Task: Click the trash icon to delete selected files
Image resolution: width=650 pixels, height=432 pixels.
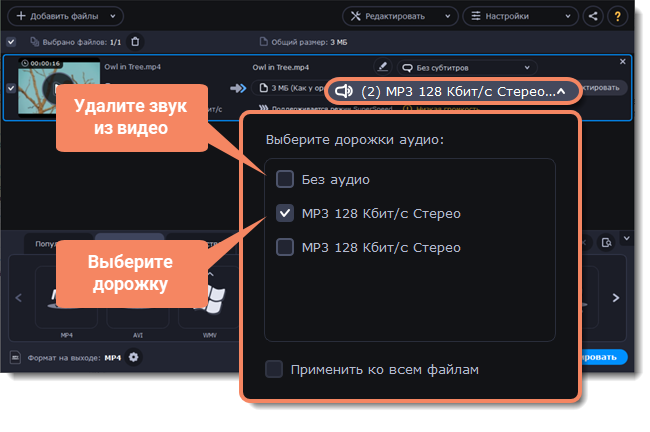Action: 136,41
